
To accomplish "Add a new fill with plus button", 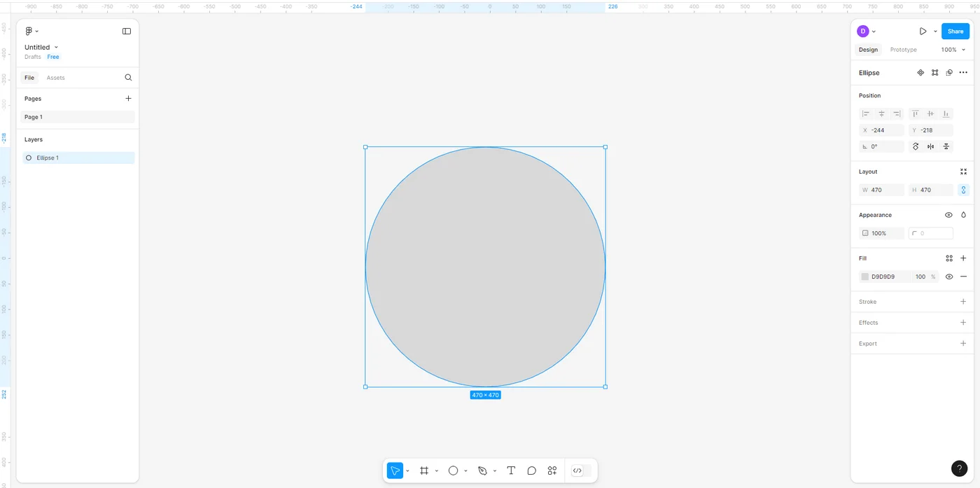I will (x=963, y=258).
